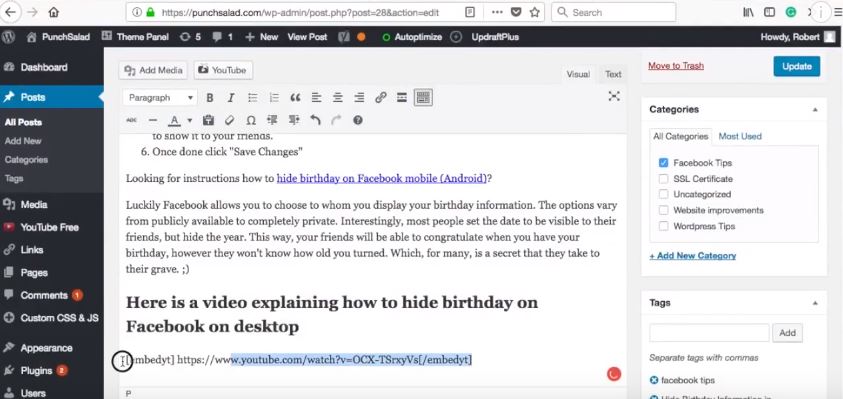Viewport: 843px width, 399px height.
Task: Apply bold formatting in editor toolbar
Action: tap(210, 98)
